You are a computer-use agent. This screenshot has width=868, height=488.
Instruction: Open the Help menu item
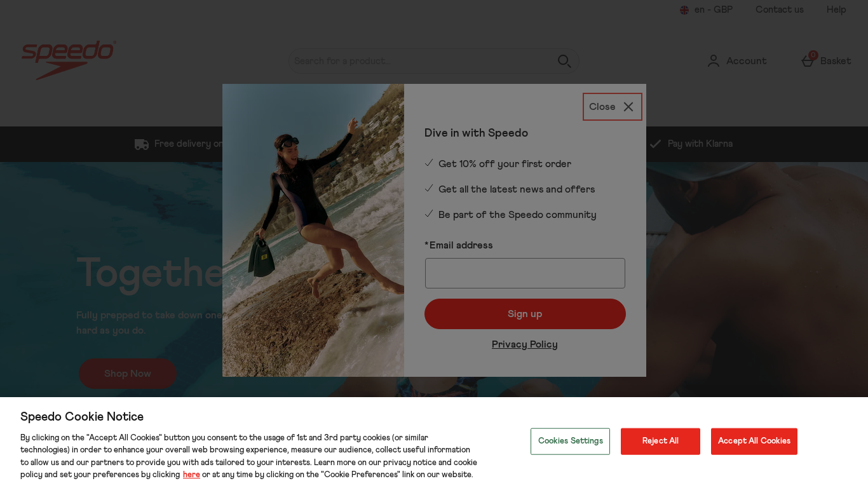836,10
